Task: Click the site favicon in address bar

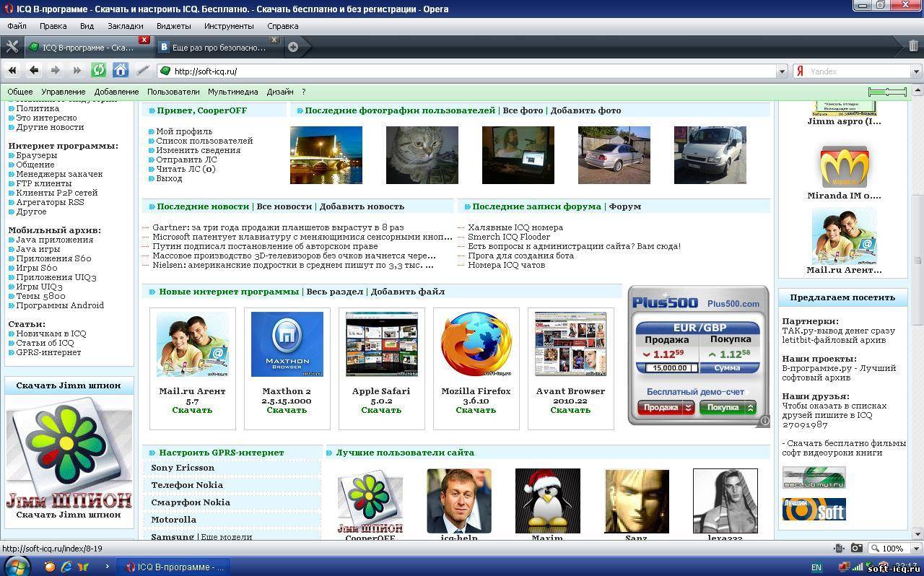Action: coord(165,71)
